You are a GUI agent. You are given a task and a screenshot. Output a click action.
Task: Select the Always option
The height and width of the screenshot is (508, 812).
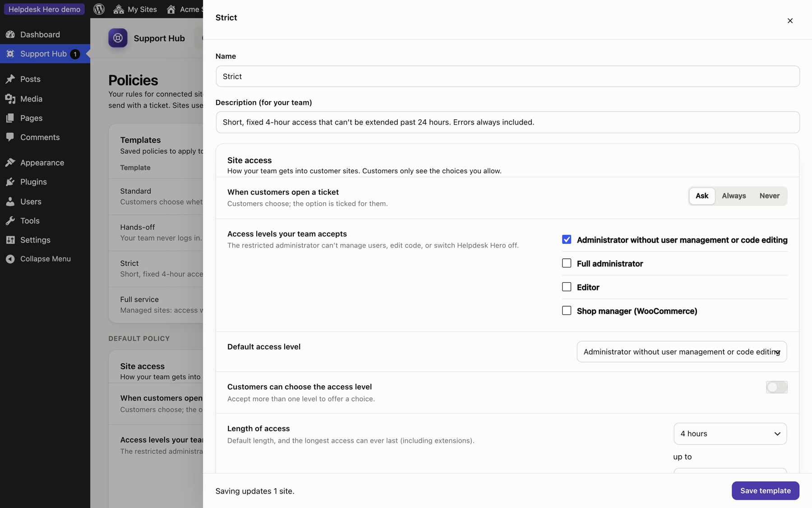point(734,196)
